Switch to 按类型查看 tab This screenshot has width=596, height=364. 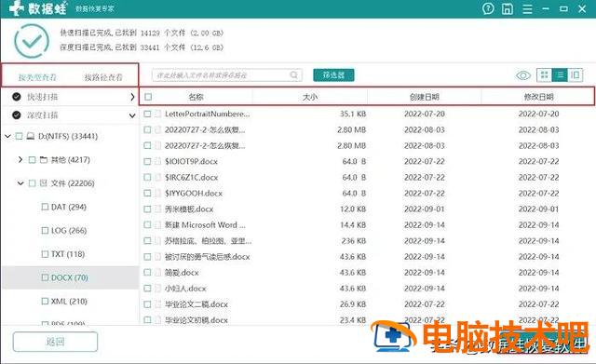(37, 77)
